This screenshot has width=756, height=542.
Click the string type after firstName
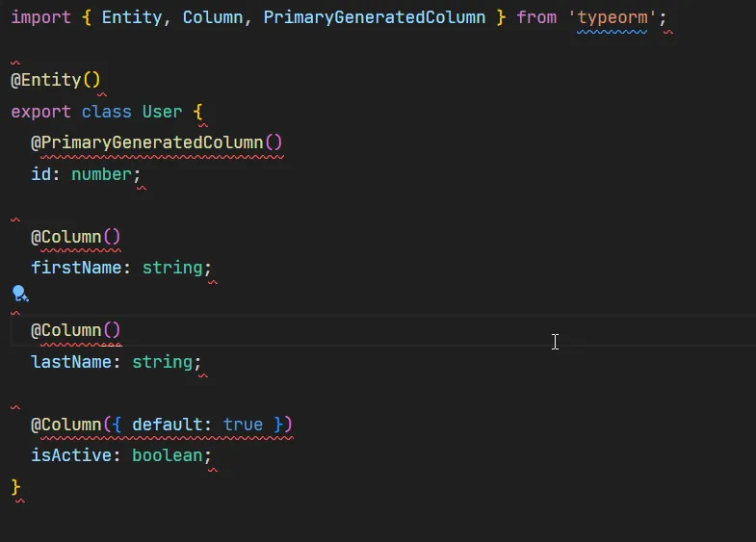(171, 268)
